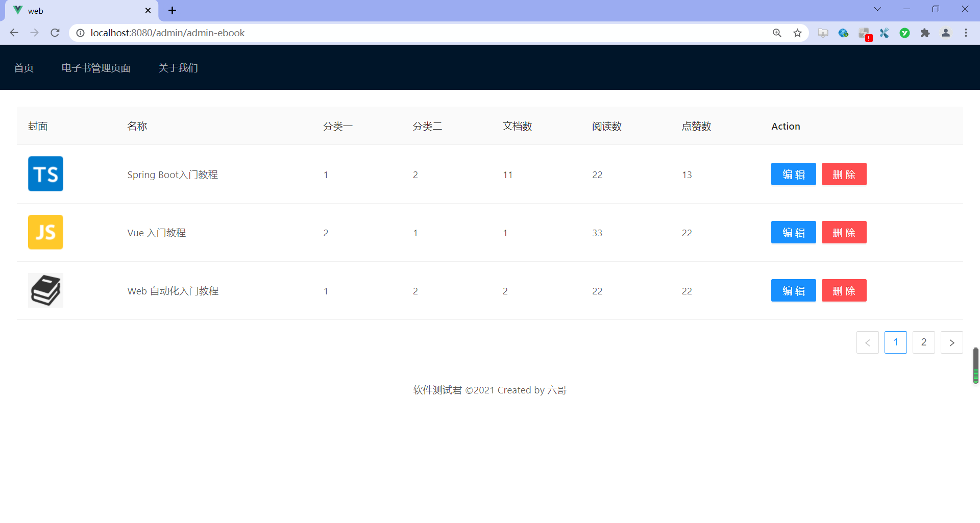Bookmark this page with the star icon

pyautogui.click(x=797, y=33)
